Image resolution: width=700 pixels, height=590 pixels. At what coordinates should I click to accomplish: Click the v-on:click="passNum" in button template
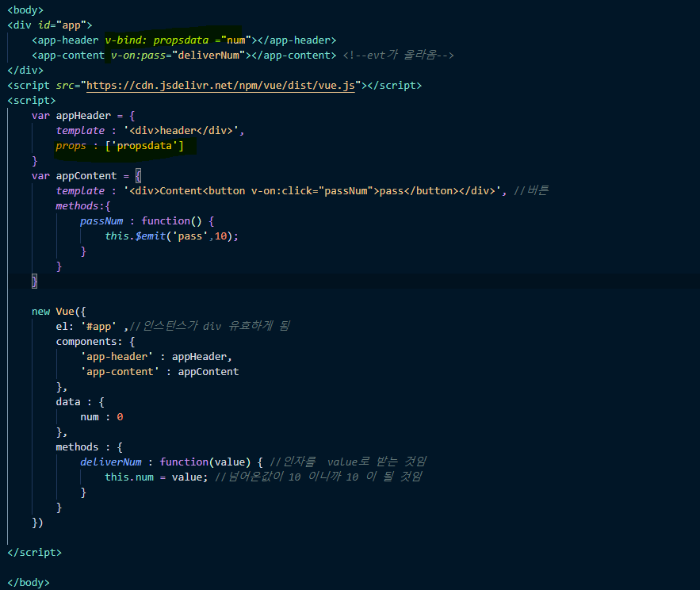pos(315,191)
